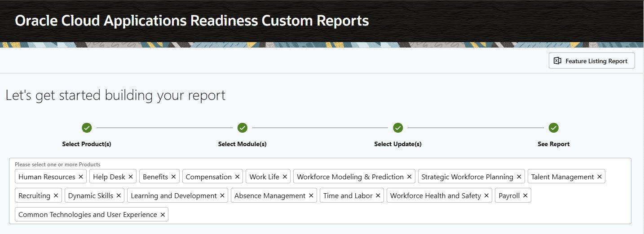644x234 pixels.
Task: Remove Learning and Development chip
Action: 222,195
